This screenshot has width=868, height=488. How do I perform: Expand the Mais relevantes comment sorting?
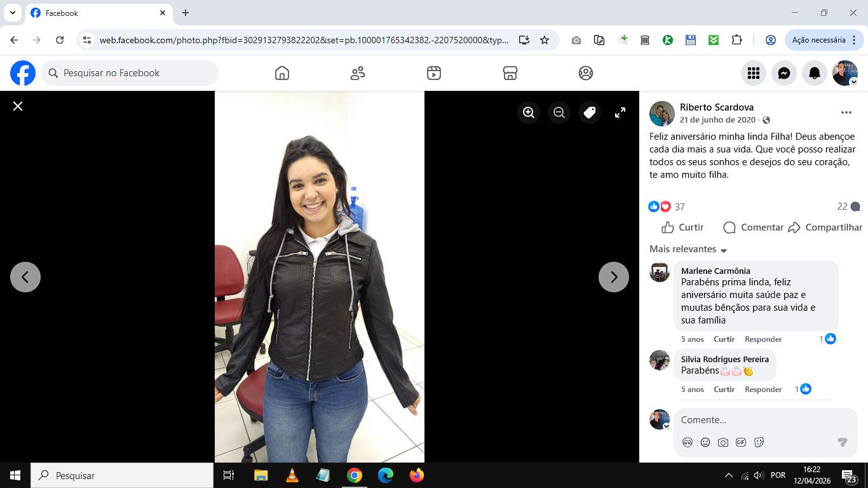point(688,249)
